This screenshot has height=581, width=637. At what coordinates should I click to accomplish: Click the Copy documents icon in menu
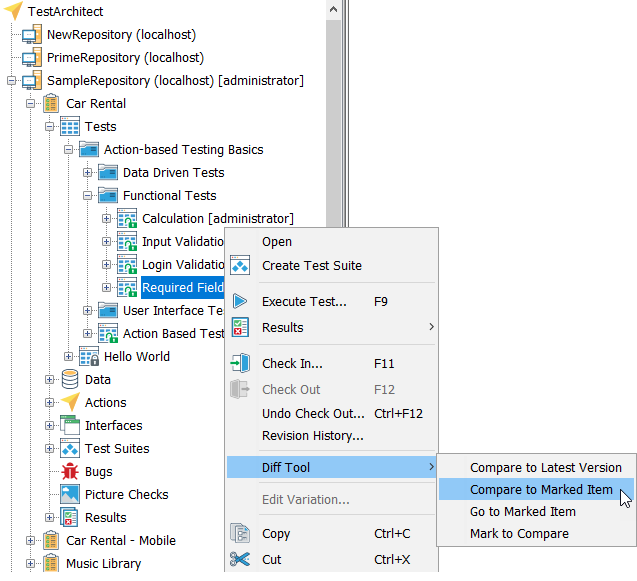tap(240, 533)
